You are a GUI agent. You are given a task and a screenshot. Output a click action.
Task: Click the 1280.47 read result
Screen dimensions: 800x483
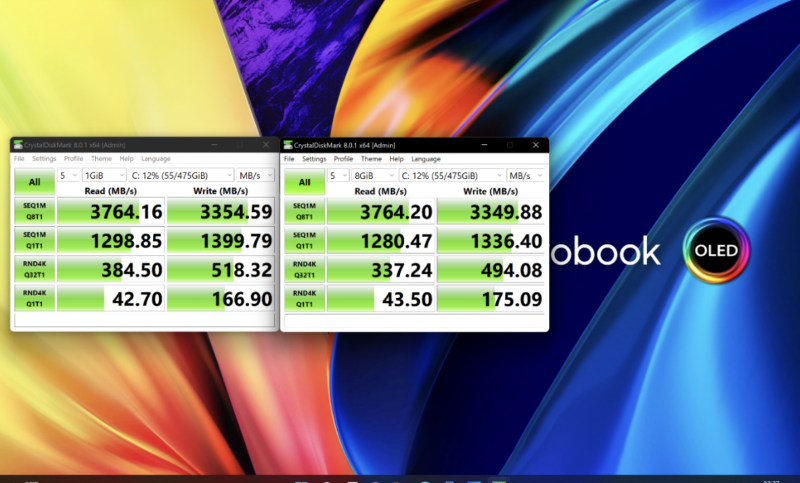tap(381, 240)
